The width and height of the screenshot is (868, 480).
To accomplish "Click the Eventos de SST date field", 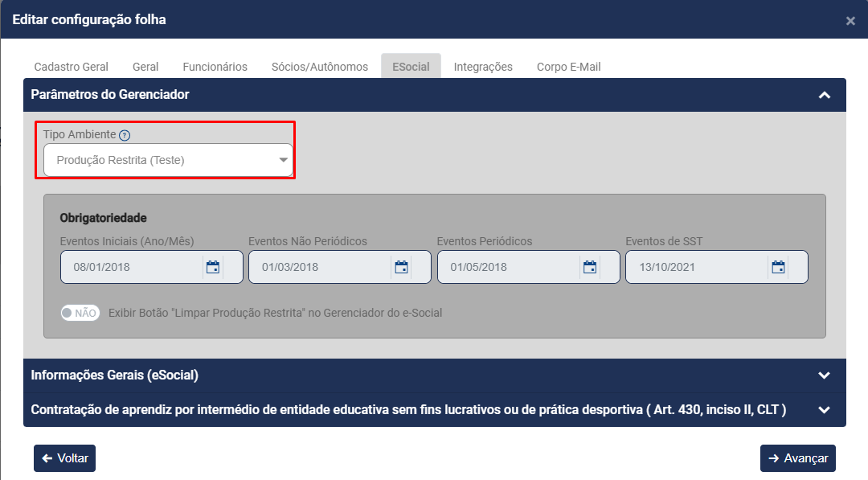I will [717, 267].
